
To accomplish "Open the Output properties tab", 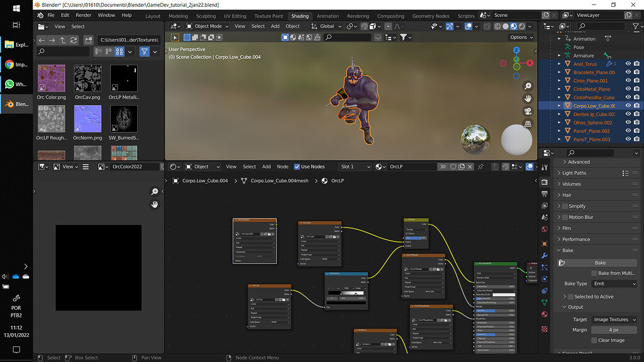I will coord(545,194).
